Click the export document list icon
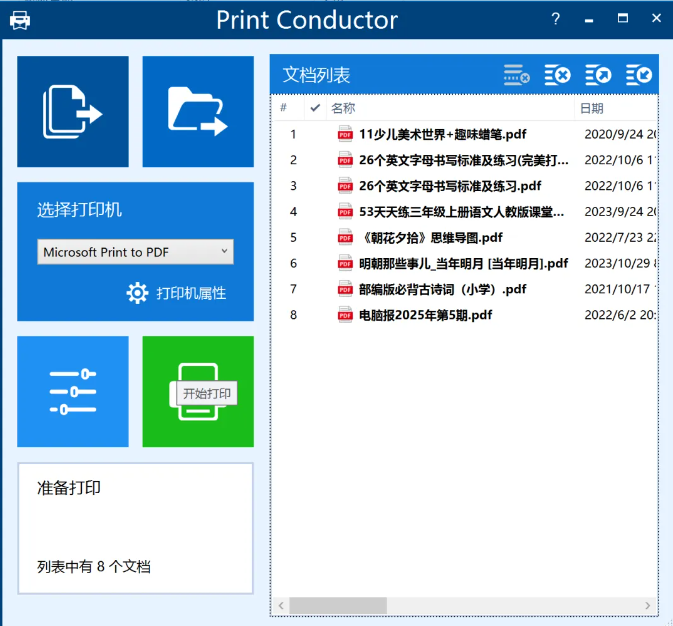This screenshot has width=673, height=626. coord(598,75)
